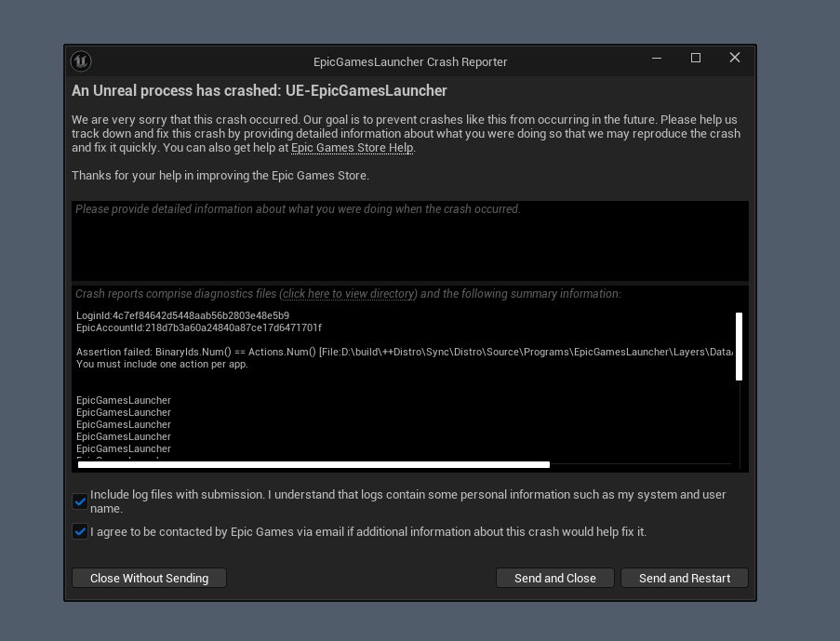Open the Epic Games Store Help link

(352, 148)
